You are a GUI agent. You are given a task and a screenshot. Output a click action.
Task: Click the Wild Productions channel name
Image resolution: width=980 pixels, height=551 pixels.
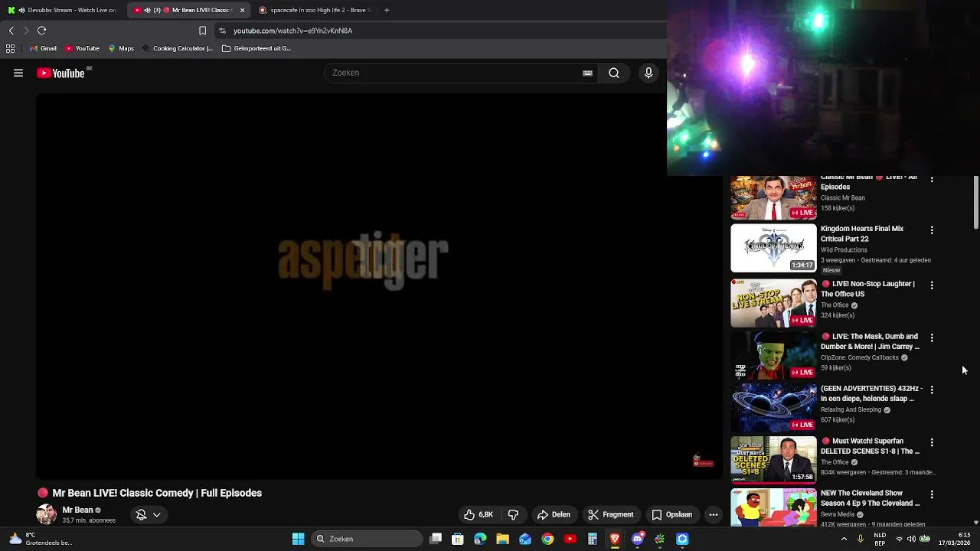click(x=844, y=249)
